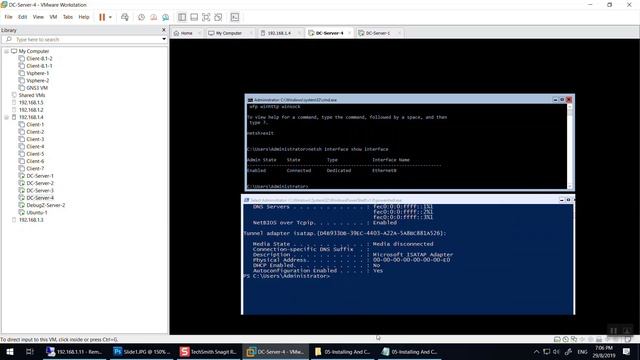Close the Home tab

coord(199,33)
